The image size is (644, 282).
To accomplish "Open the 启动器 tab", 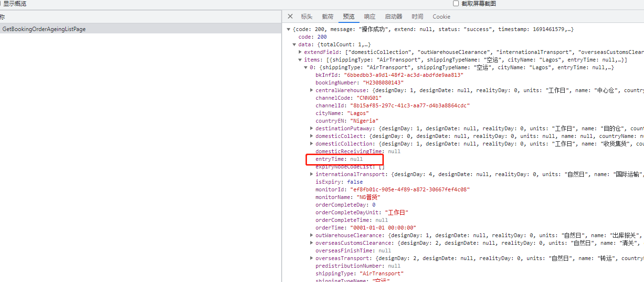I will pos(393,17).
